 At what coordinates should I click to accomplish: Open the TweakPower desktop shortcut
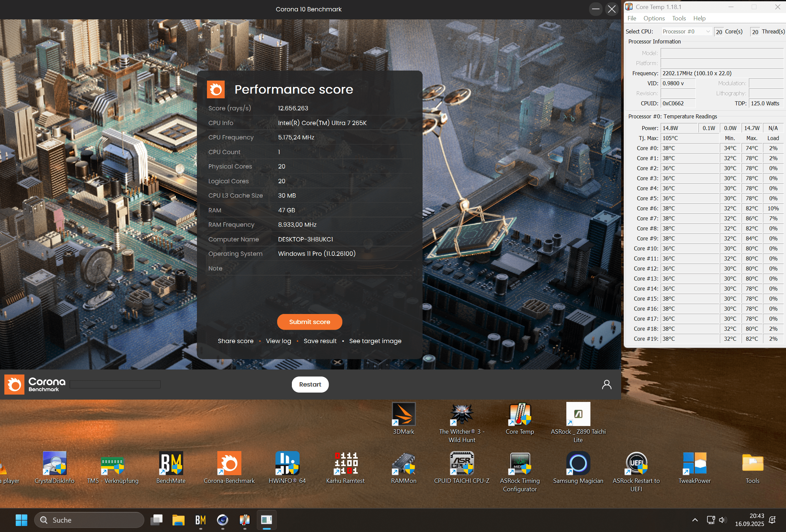click(694, 463)
